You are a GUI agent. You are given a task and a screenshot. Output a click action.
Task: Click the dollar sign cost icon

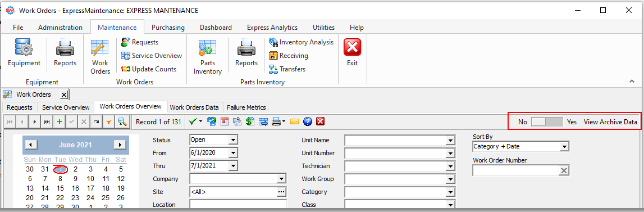pos(250,121)
